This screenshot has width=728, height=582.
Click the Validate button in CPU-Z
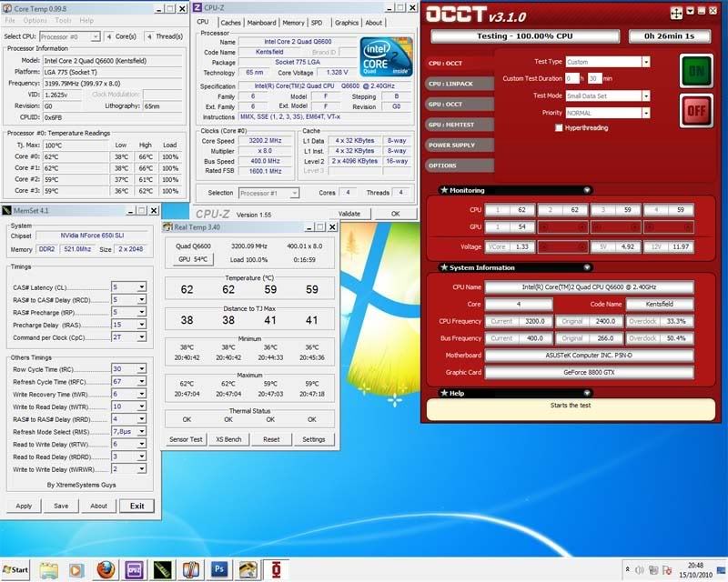pyautogui.click(x=349, y=213)
